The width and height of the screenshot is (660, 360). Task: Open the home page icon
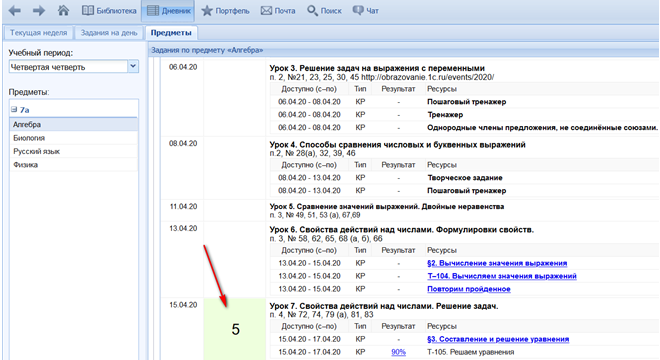tap(63, 10)
